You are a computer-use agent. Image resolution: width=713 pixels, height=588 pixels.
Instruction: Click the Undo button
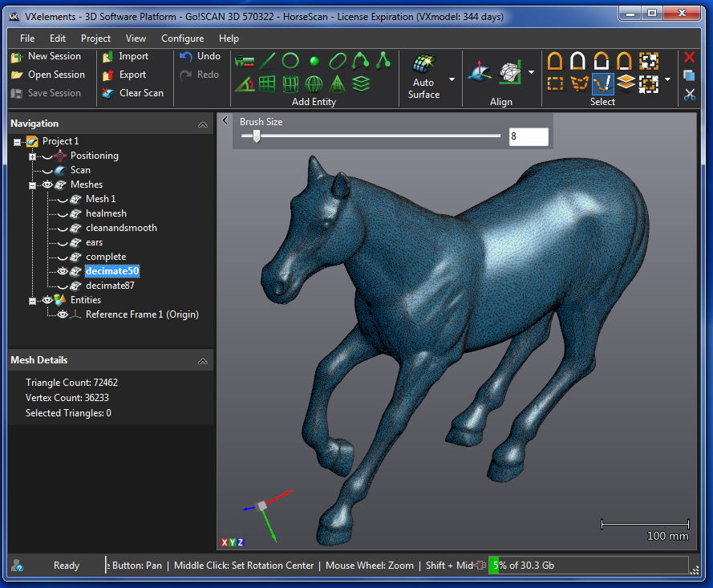200,56
